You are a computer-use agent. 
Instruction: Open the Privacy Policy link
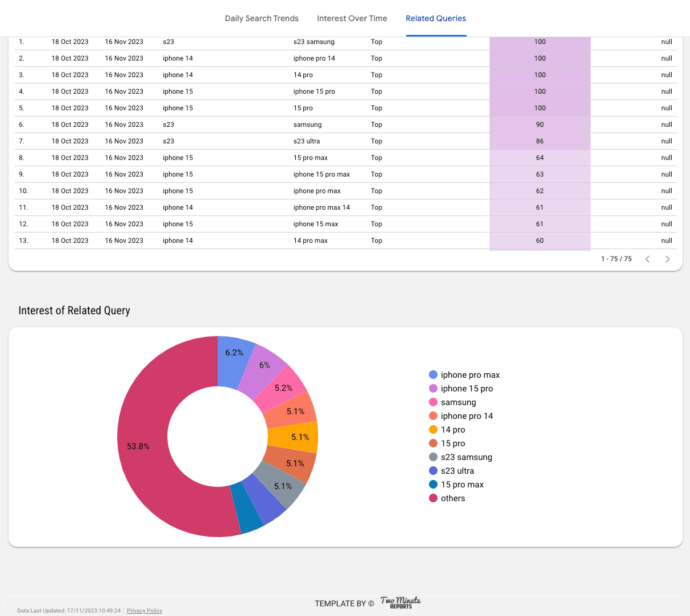(145, 610)
